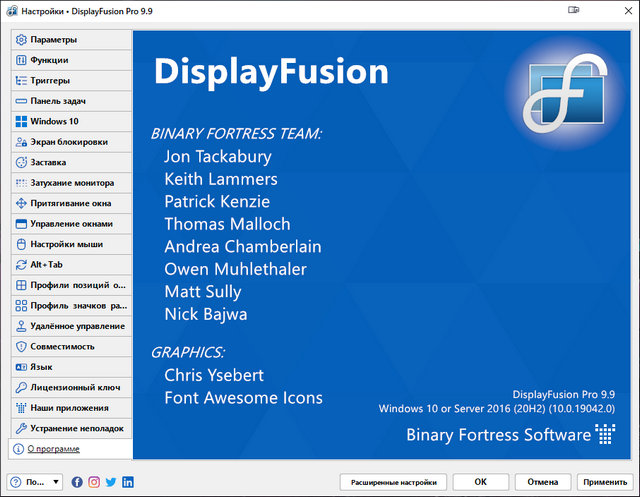The image size is (640, 497).
Task: Select the Alt+Tab settings tab
Action: click(70, 265)
